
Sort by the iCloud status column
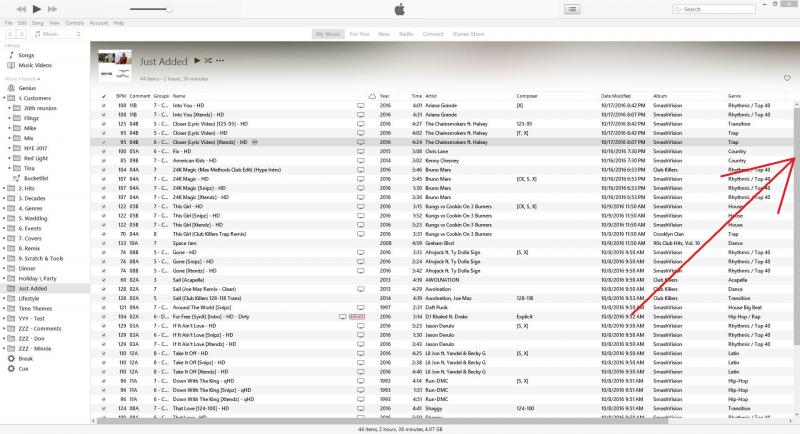coord(372,96)
